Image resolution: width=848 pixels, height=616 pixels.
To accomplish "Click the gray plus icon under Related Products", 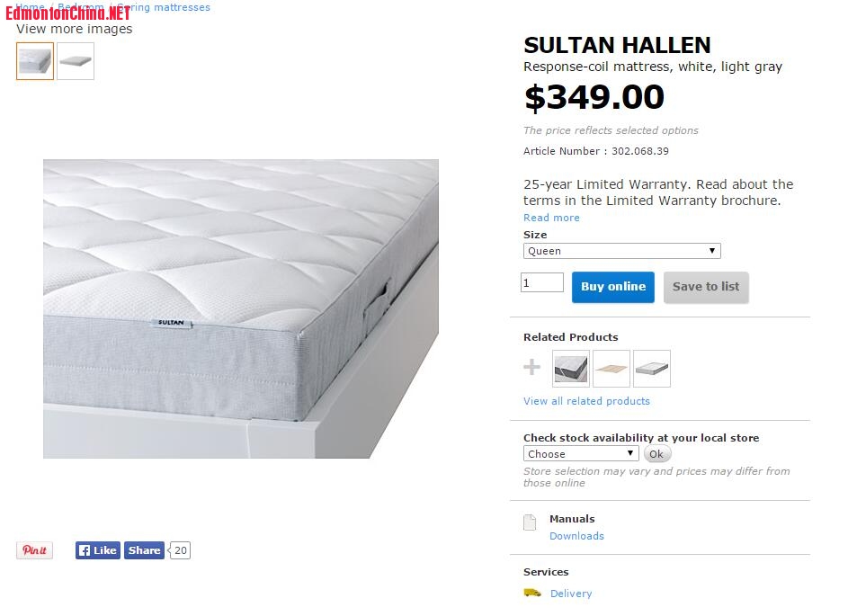I will [x=532, y=367].
